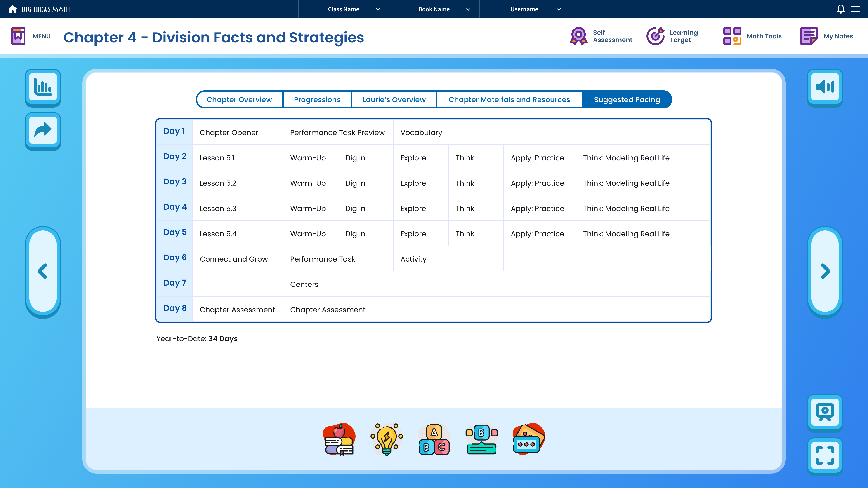Click the chat bubble cards icon
This screenshot has height=488, width=868.
click(529, 439)
